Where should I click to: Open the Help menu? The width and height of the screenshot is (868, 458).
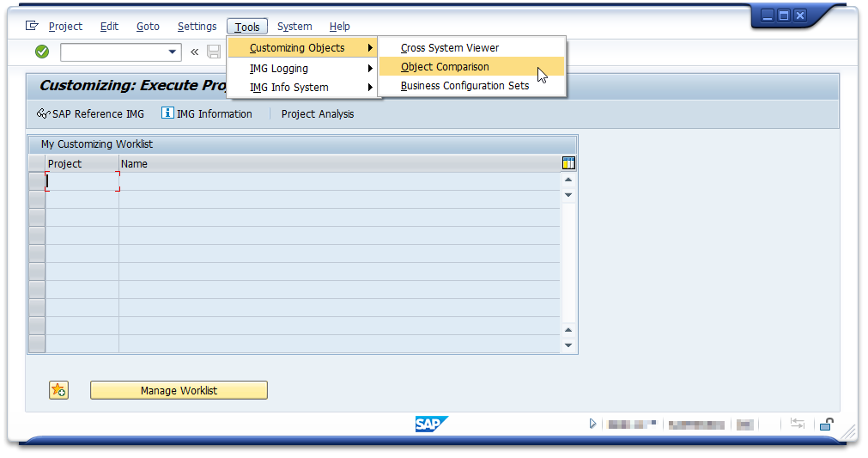[x=339, y=26]
